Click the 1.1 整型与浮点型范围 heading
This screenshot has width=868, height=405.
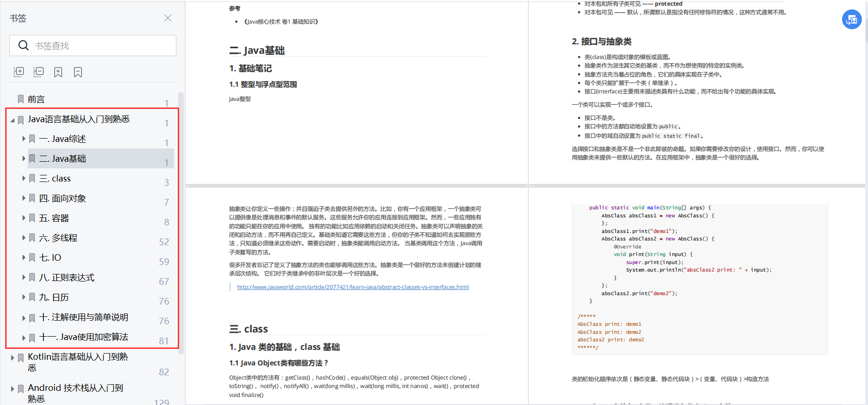[x=263, y=84]
